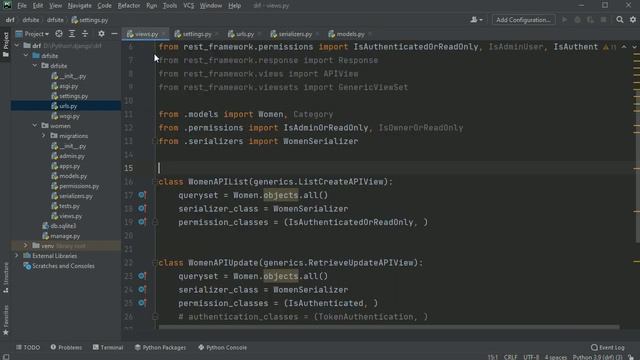Open user account icon dropdown
This screenshot has width=640, height=360.
point(476,20)
